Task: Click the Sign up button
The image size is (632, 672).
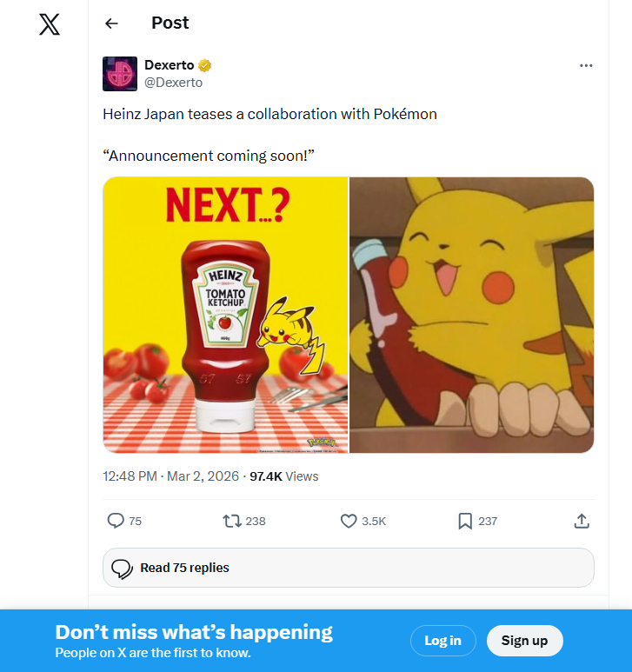Action: [524, 641]
